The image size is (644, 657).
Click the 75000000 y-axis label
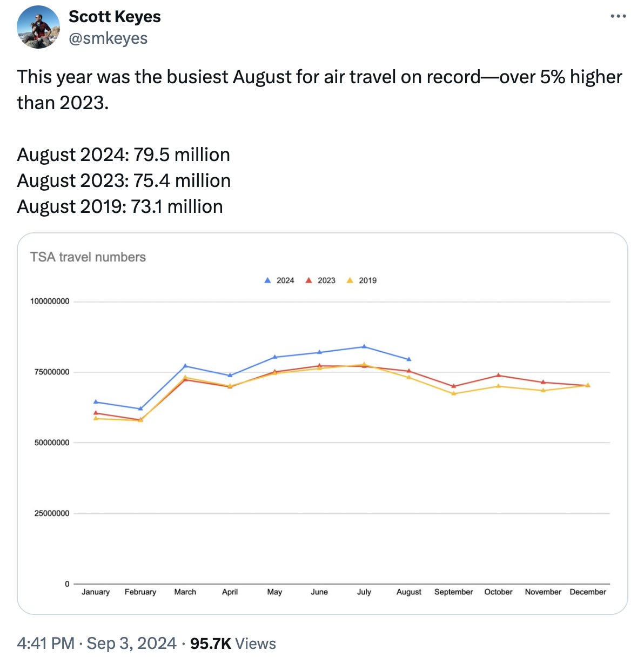(x=52, y=372)
